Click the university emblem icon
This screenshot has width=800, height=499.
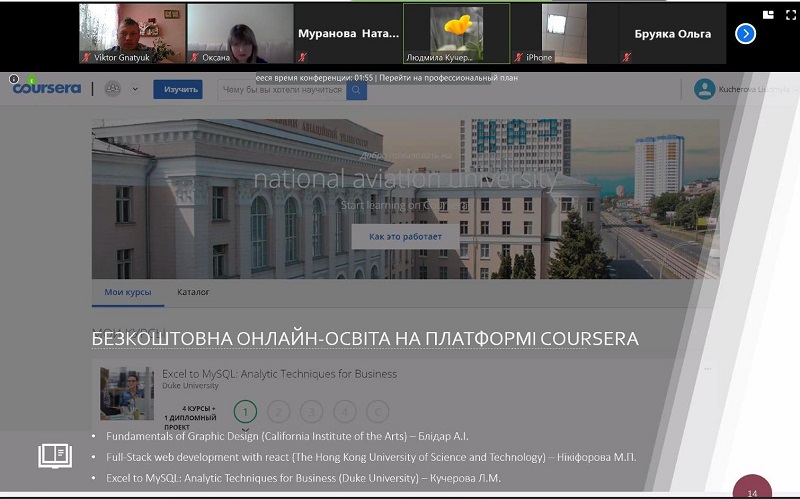(112, 90)
